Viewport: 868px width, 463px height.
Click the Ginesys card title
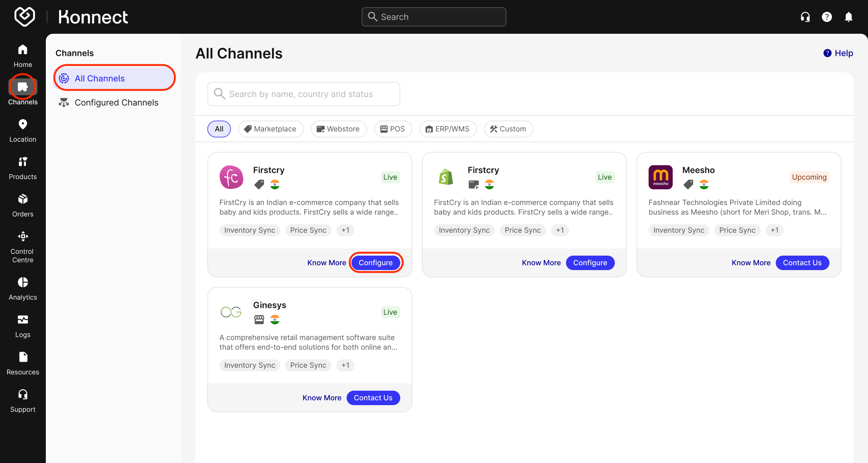point(270,305)
